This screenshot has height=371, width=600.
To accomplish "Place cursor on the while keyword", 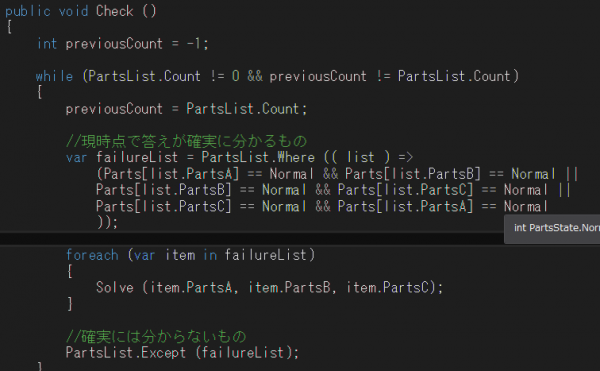I will [54, 76].
